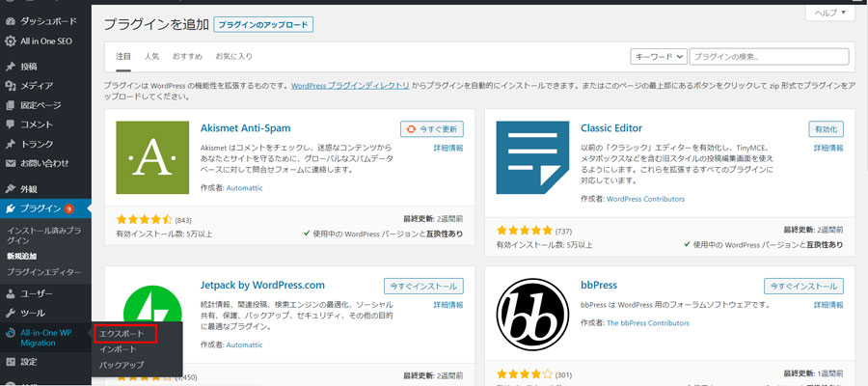
Task: Open インストール済みプラグイン submenu item
Action: click(43, 234)
